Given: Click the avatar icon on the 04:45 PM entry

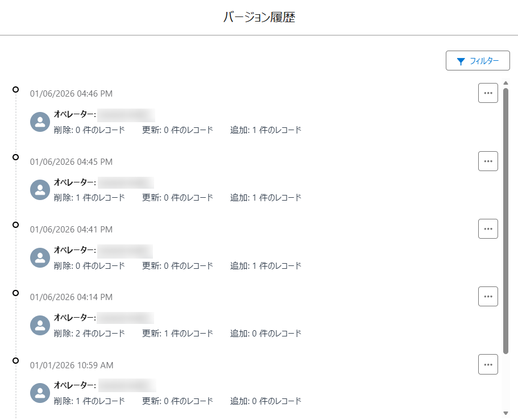Looking at the screenshot, I should pos(40,189).
